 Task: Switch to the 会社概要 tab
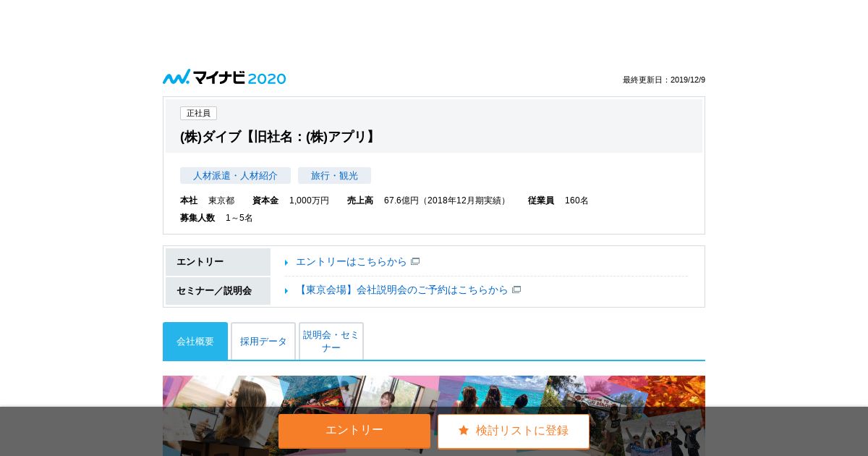point(195,341)
